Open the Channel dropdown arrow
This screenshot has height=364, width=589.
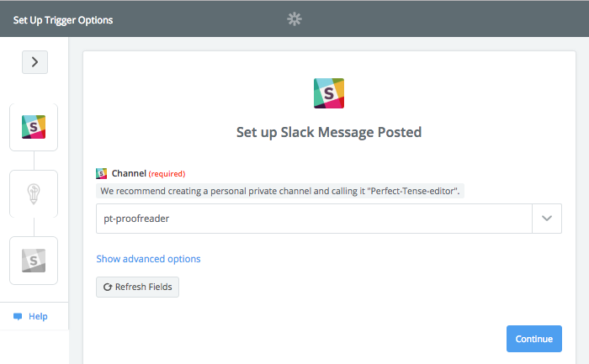point(547,219)
